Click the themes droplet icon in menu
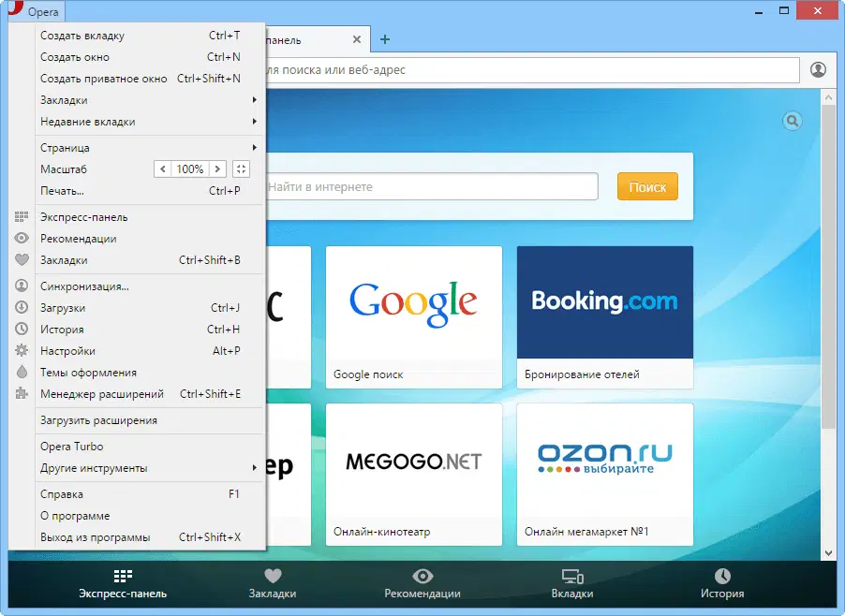The image size is (845, 616). [x=22, y=372]
